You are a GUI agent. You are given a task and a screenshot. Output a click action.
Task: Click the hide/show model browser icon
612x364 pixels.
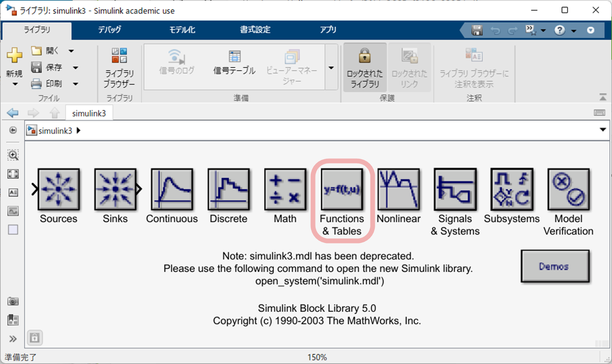point(13,130)
